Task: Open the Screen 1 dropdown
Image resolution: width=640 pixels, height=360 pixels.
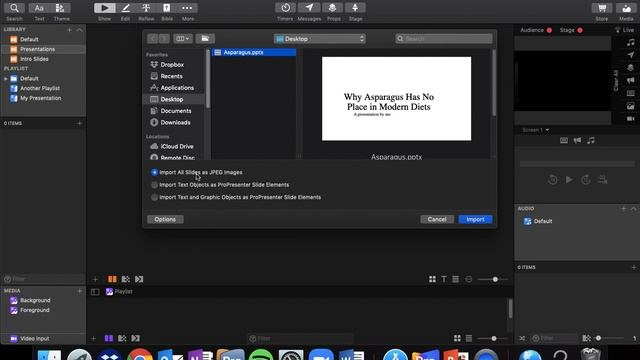Action: pos(536,130)
